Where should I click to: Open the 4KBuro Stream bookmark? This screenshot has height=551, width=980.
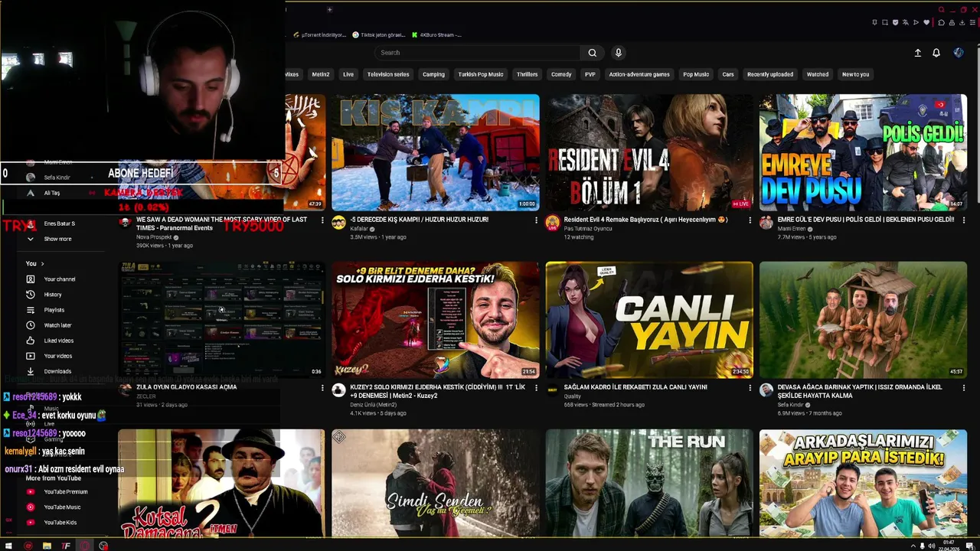pos(436,34)
